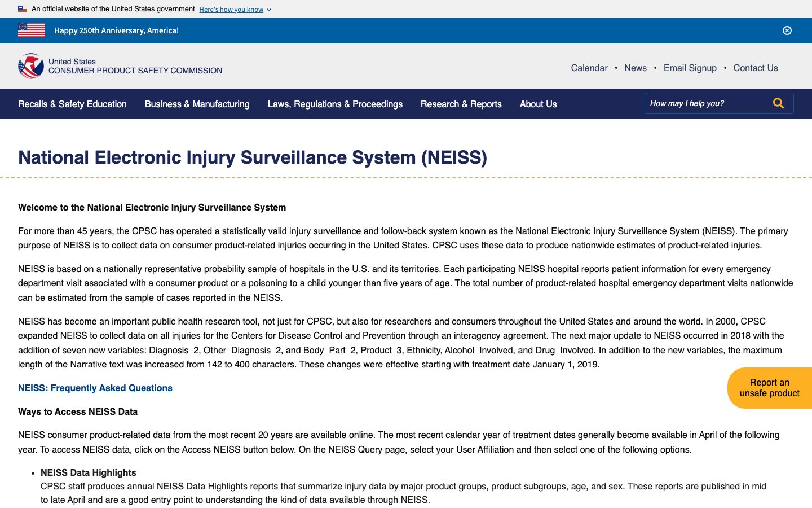Click the Report an unsafe product button
The height and width of the screenshot is (508, 812).
pyautogui.click(x=770, y=388)
